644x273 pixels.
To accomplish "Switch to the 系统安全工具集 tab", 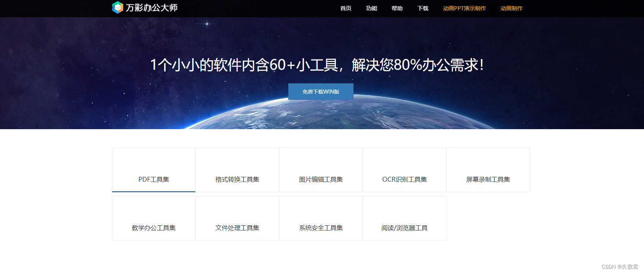I will pos(321,218).
